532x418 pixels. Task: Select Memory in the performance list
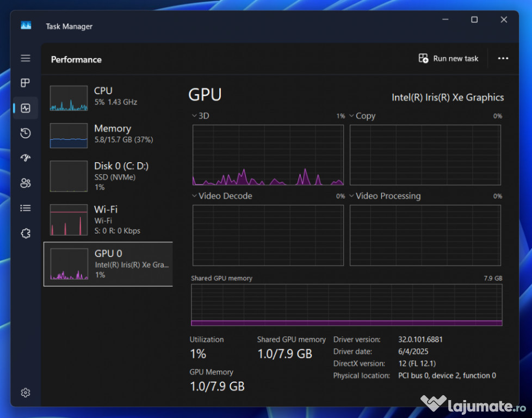[x=108, y=136]
